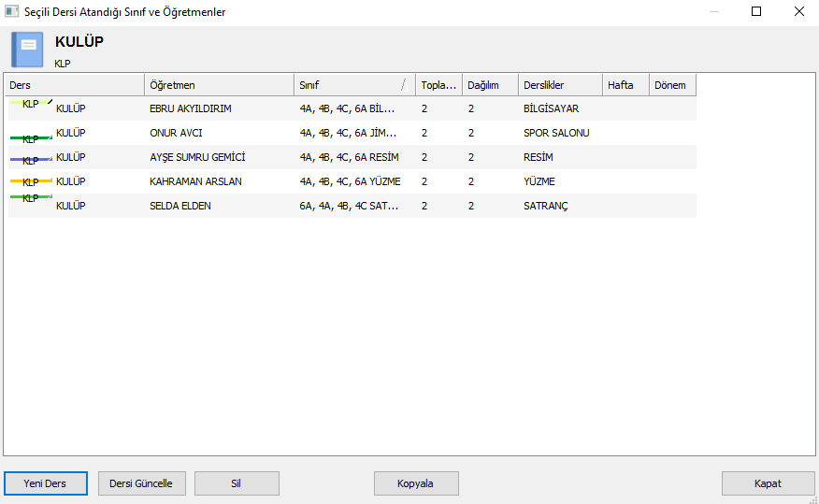Click KLP card icon in EBRU AKYILDIRIM row
Viewport: 819px width, 504px height.
click(x=31, y=104)
